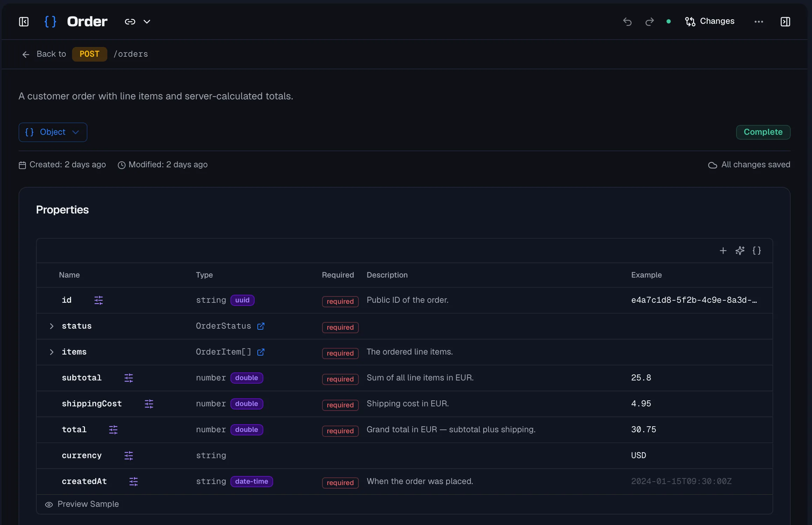Click the 25.8 example value

641,378
